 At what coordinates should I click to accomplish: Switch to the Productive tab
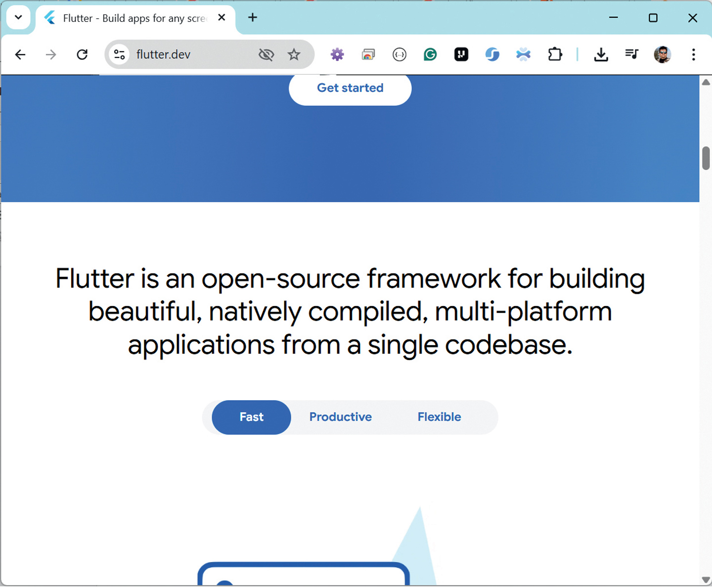(x=340, y=417)
